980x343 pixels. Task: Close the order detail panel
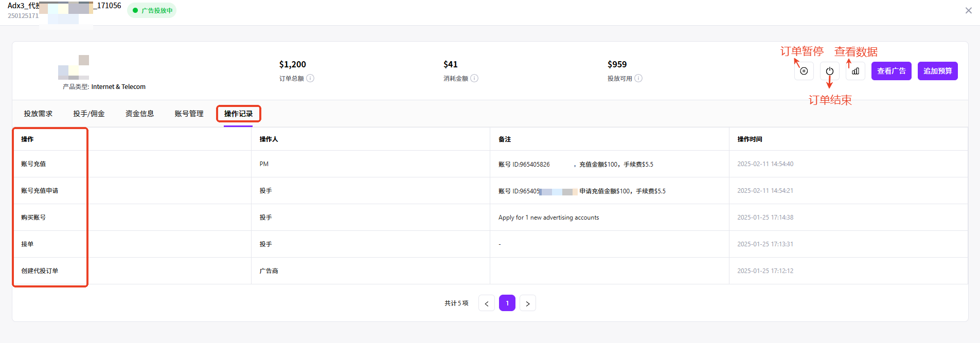tap(968, 10)
